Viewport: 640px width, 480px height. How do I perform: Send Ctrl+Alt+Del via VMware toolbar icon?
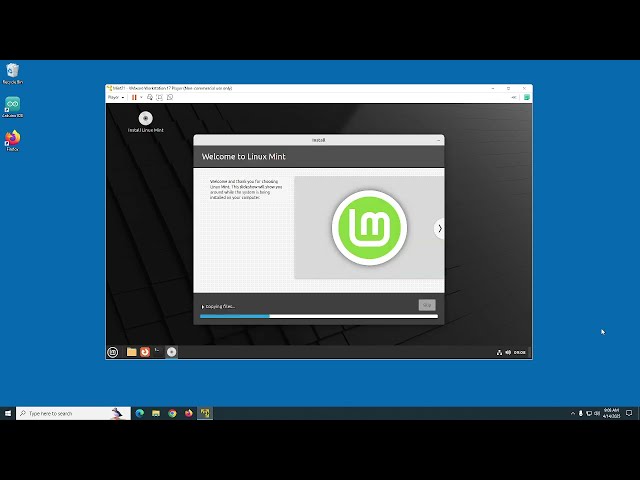point(150,98)
